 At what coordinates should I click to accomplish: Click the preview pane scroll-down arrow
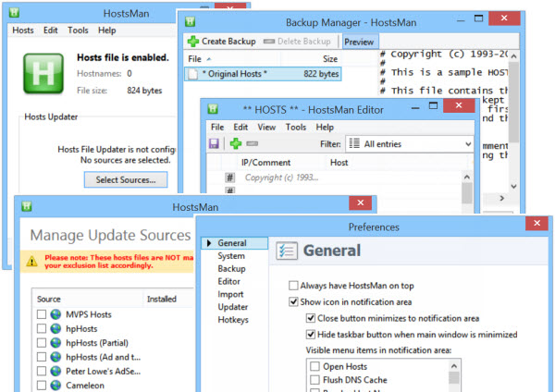pos(513,187)
